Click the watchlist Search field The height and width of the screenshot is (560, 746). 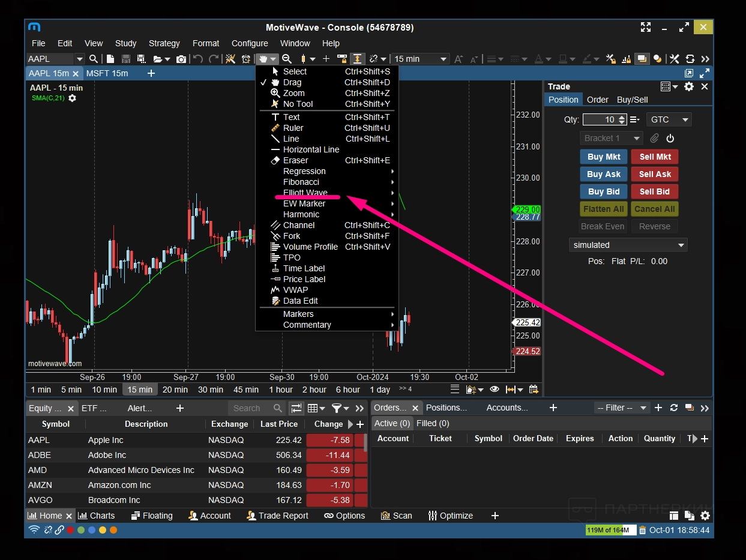(x=256, y=408)
